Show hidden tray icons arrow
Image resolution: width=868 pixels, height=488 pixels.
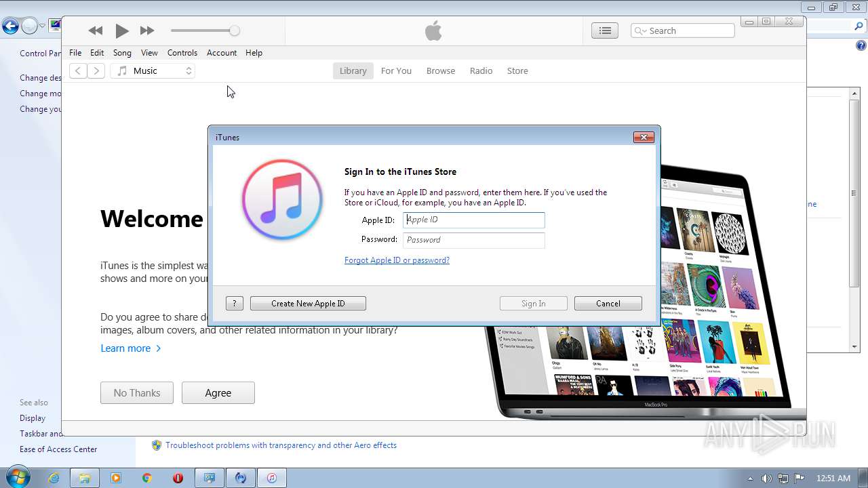point(750,479)
